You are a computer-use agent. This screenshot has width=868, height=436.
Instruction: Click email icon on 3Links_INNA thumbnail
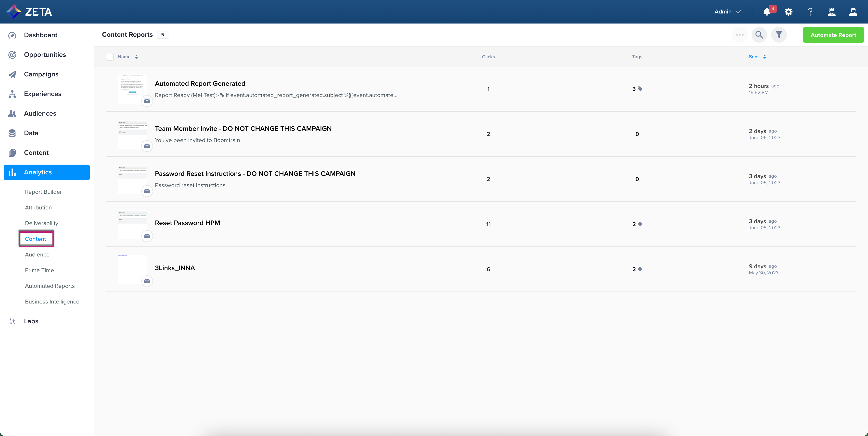[x=147, y=281]
